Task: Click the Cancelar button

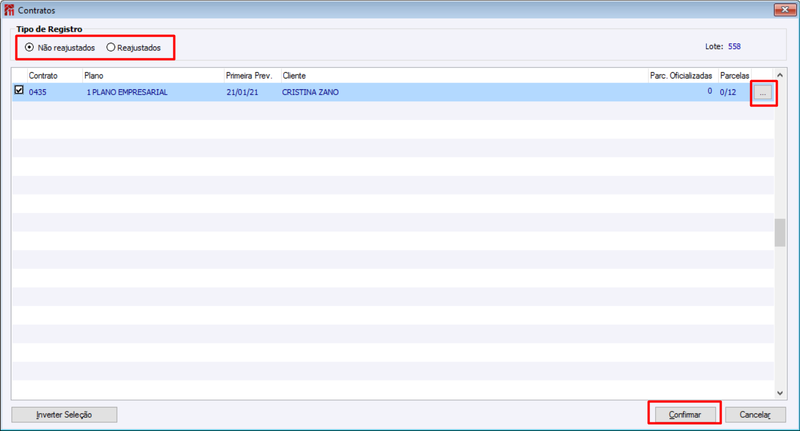Action: (x=755, y=415)
